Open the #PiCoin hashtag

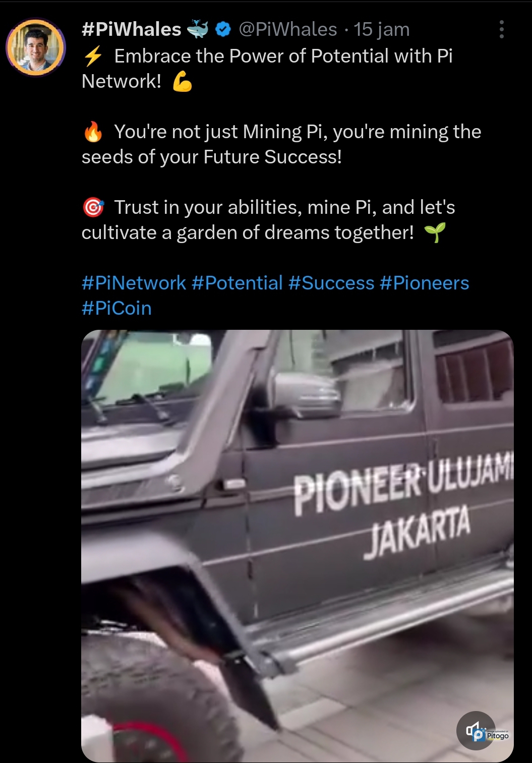pos(116,308)
